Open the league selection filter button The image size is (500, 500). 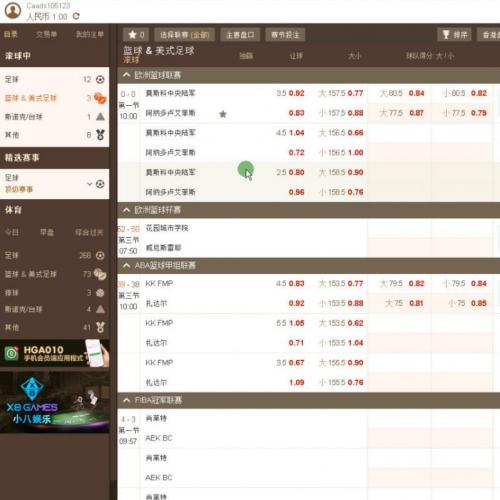coord(184,35)
